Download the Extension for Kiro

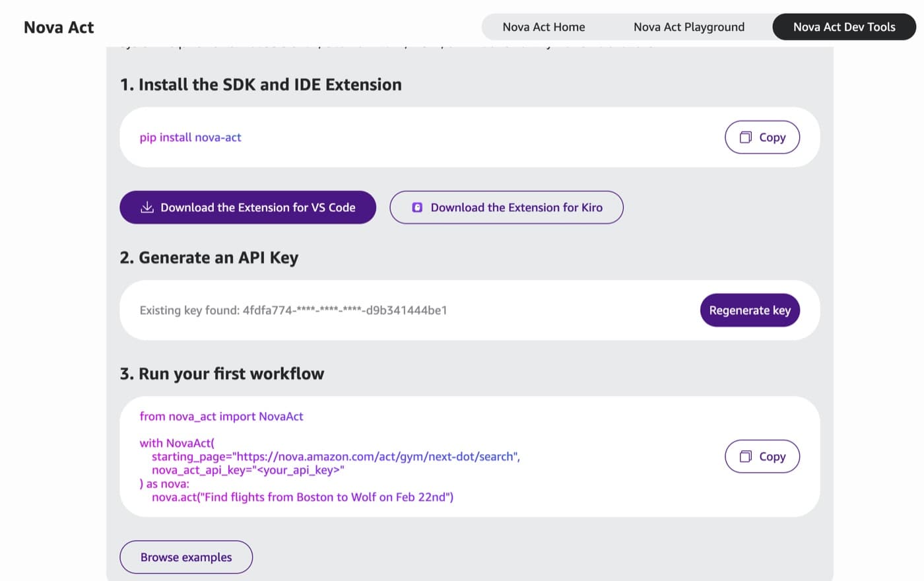(x=506, y=207)
